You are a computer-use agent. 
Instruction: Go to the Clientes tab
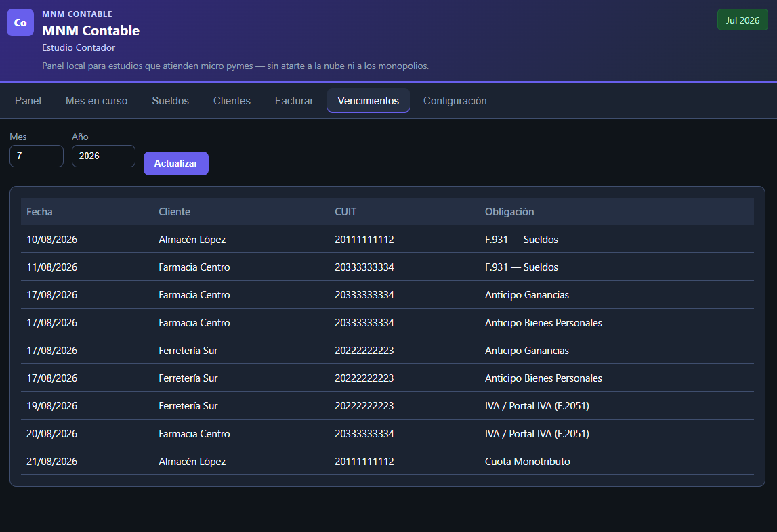(232, 101)
